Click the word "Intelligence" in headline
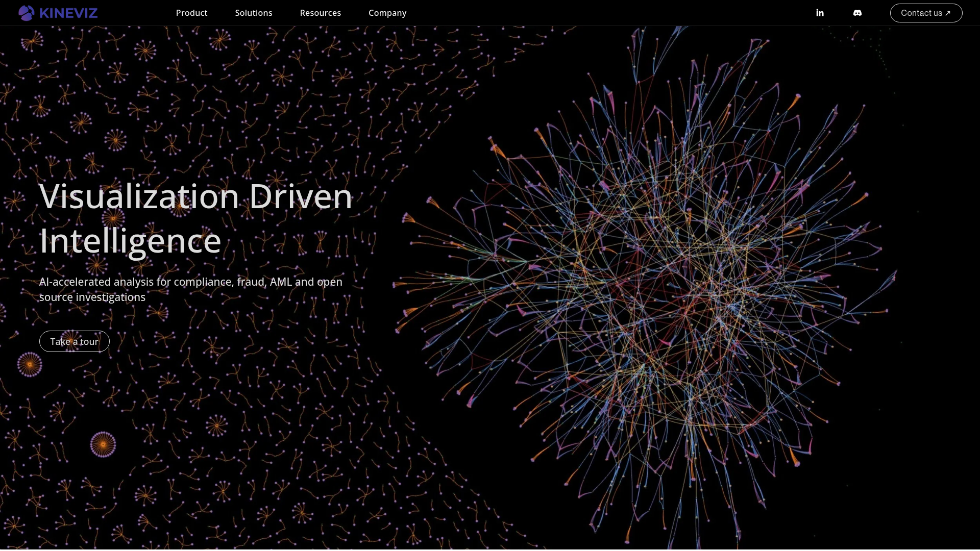The image size is (980, 551). point(130,241)
